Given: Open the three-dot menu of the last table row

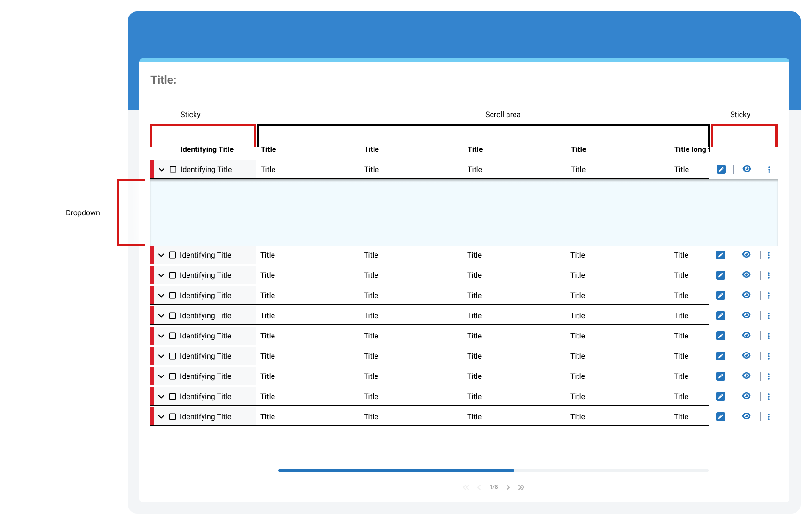Looking at the screenshot, I should 769,417.
